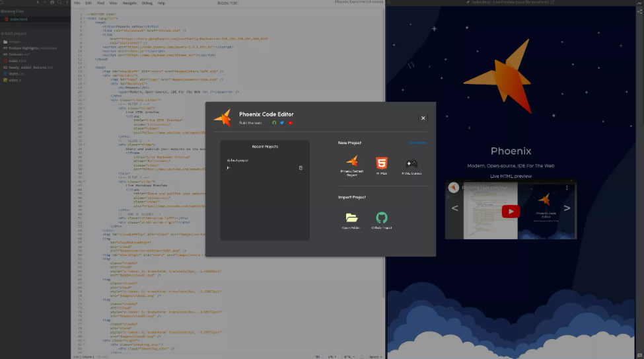The image size is (644, 359).
Task: Remove default project from Recent Projects
Action: (301, 168)
